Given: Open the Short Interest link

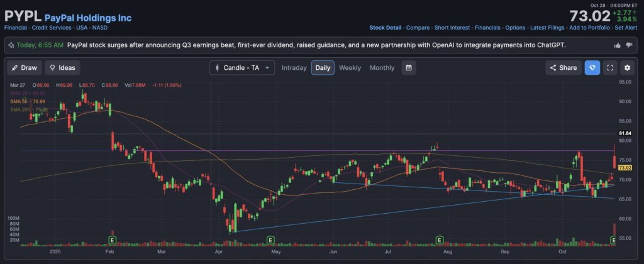Looking at the screenshot, I should [452, 28].
